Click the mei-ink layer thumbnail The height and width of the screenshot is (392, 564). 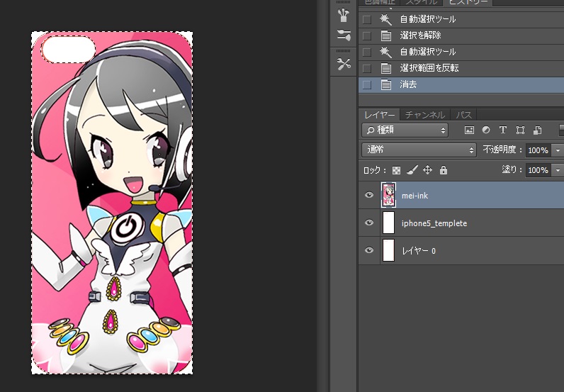pyautogui.click(x=388, y=195)
